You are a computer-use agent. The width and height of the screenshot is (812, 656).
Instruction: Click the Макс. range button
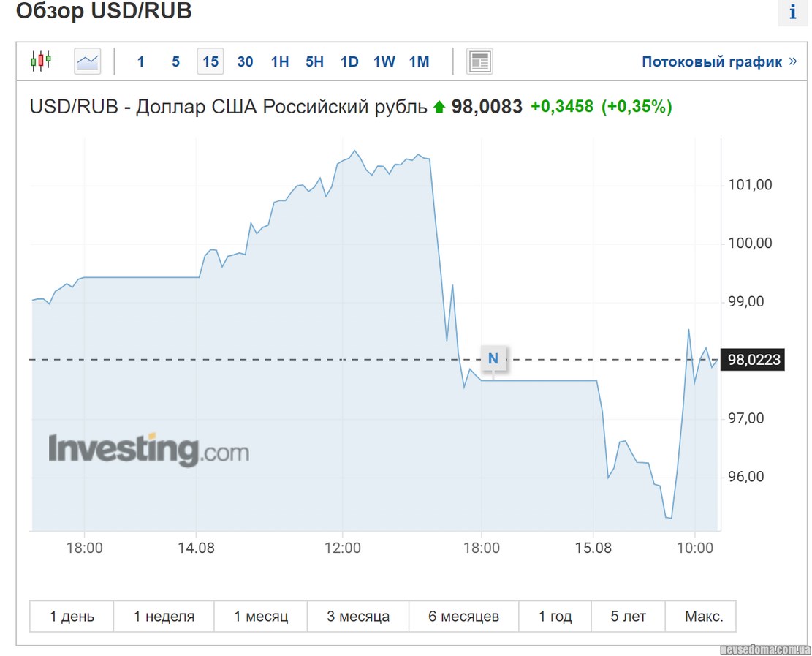tap(703, 617)
